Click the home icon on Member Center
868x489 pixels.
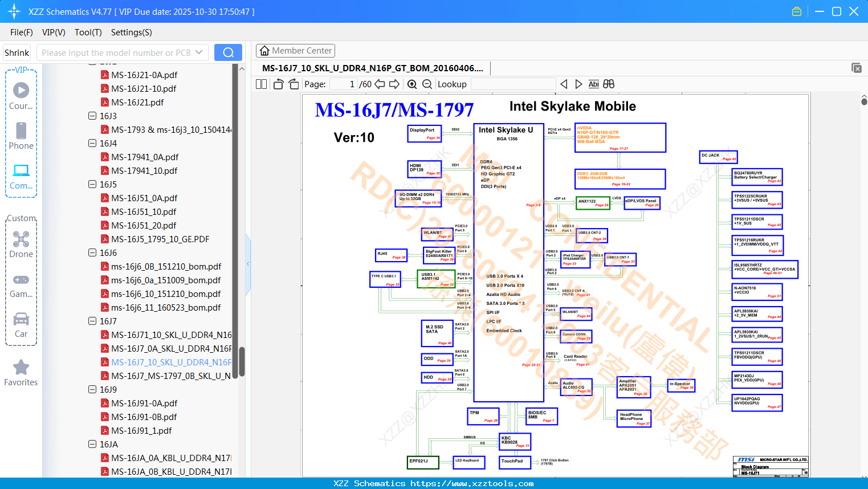264,51
